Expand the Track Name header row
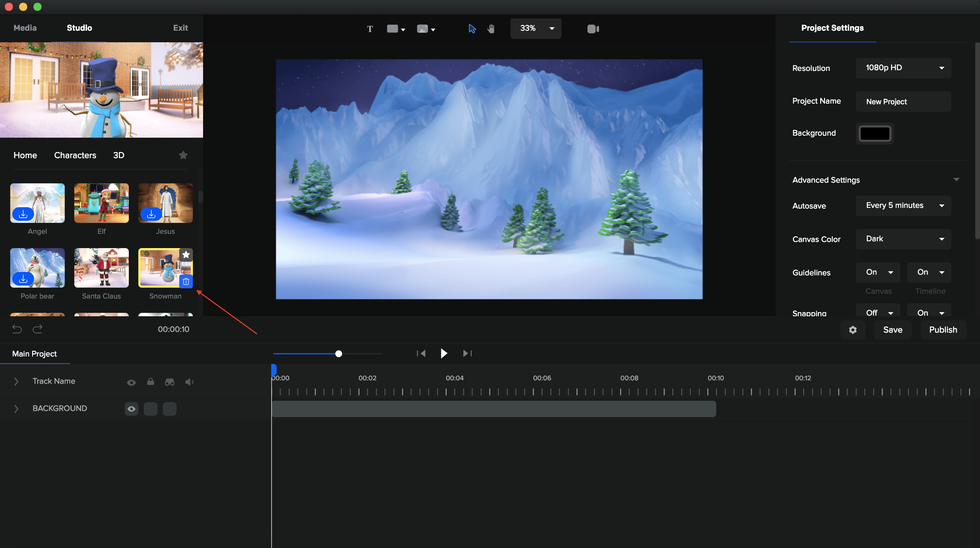Screen dimensions: 980x548 pos(16,382)
